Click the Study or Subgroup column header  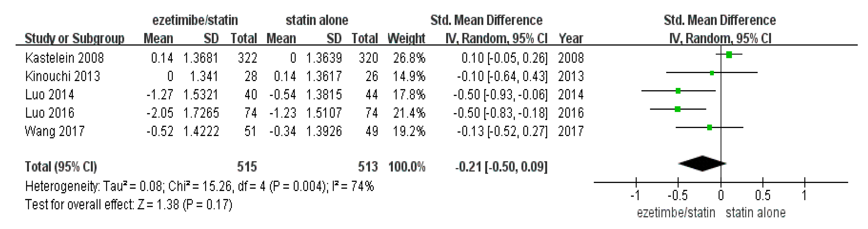click(75, 38)
